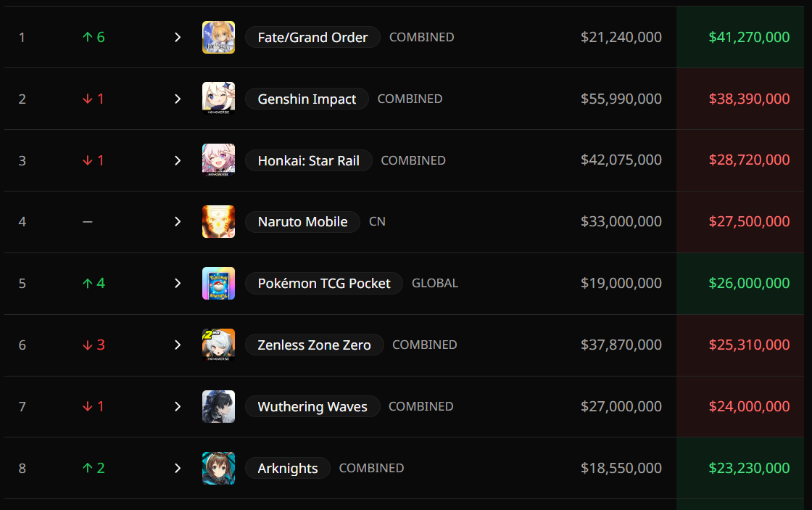Click the Wuthering Waves name button

point(312,407)
